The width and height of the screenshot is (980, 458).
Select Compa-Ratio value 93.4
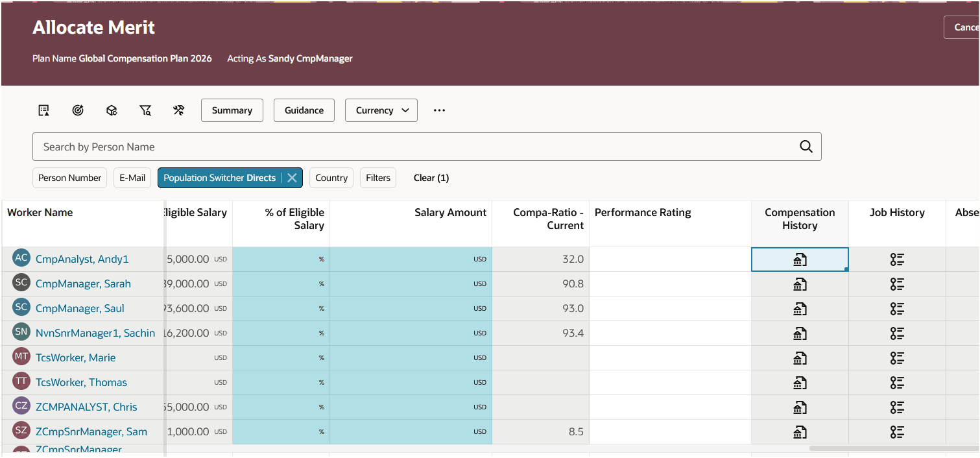(573, 333)
